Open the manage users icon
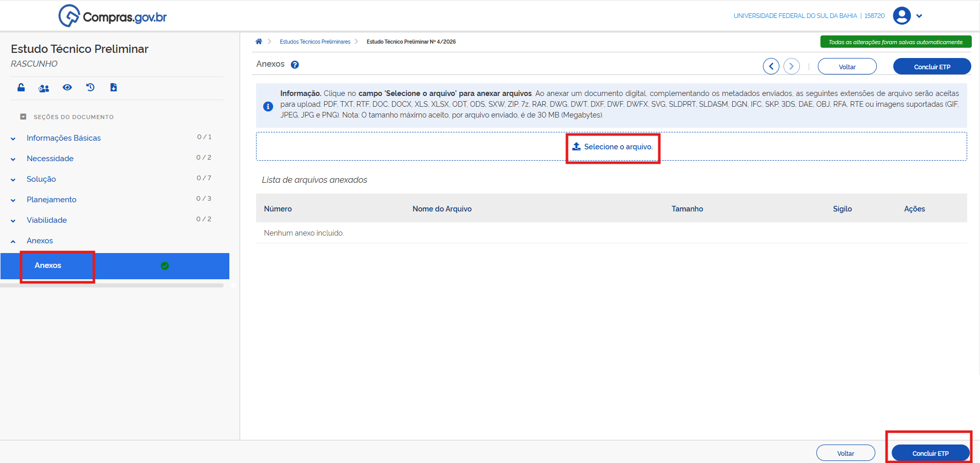The width and height of the screenshot is (980, 463). coord(44,88)
